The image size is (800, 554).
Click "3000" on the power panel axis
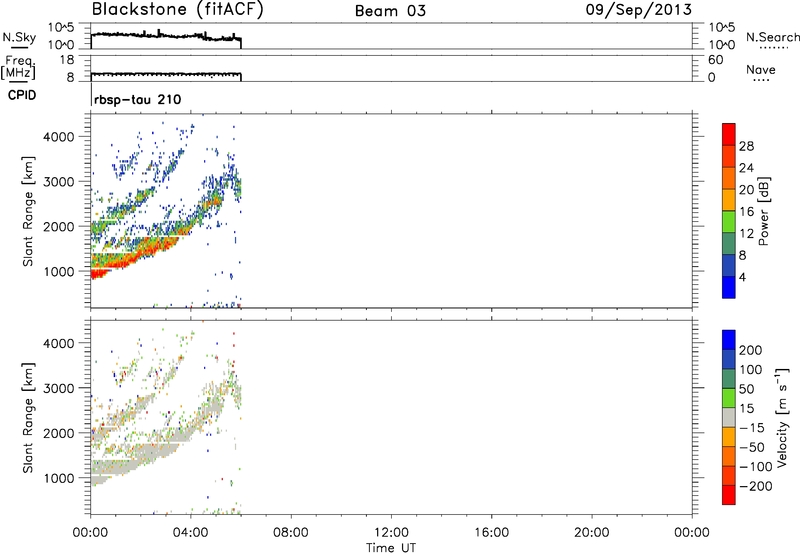(58, 182)
